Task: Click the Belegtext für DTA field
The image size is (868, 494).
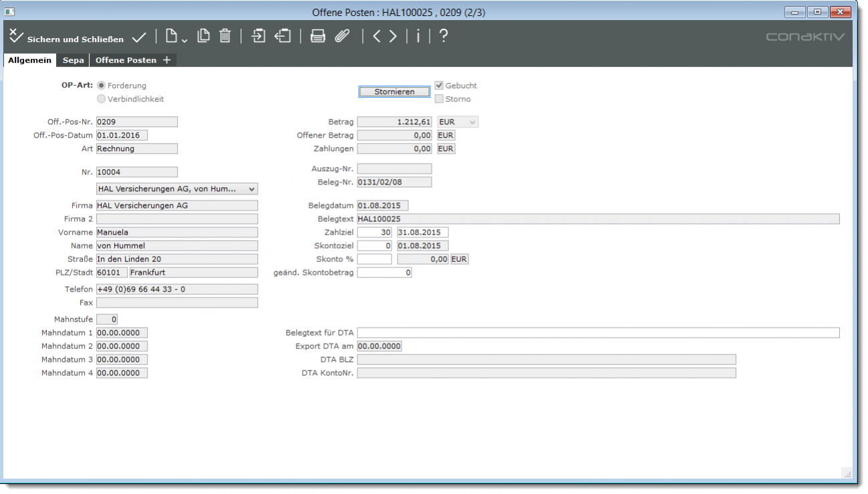Action: [599, 333]
